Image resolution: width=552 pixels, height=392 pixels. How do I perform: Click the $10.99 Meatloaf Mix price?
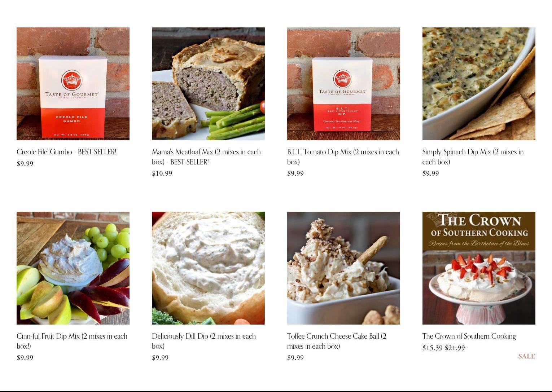tap(162, 173)
